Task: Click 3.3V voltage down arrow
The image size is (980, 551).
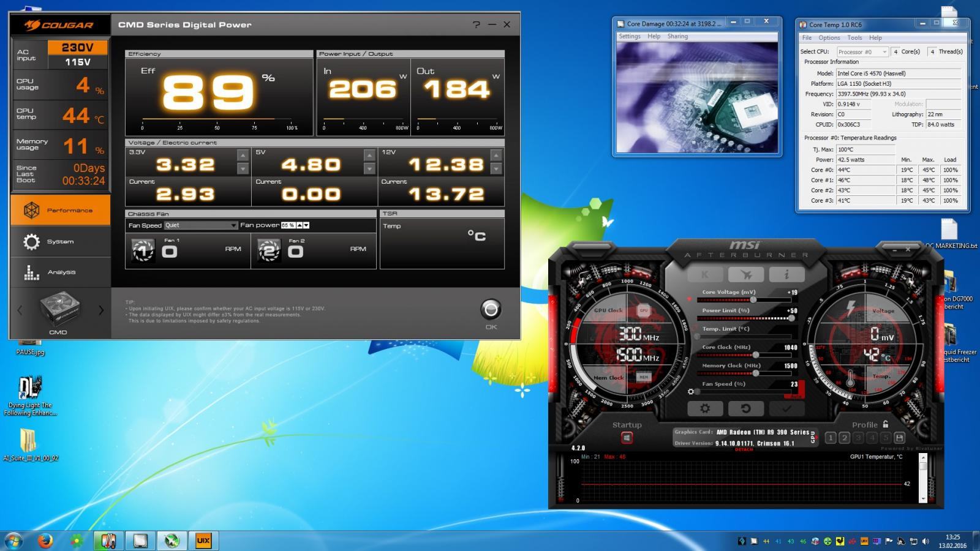Action: tap(243, 168)
